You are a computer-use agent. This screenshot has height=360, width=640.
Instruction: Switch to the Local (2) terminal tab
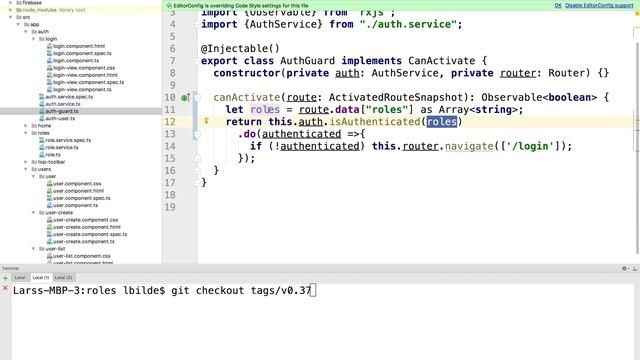63,278
